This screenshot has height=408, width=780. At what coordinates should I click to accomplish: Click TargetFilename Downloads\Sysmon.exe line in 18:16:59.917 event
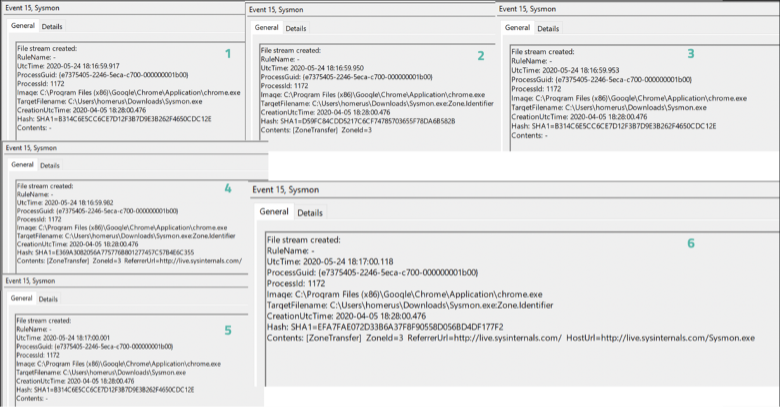(x=110, y=102)
